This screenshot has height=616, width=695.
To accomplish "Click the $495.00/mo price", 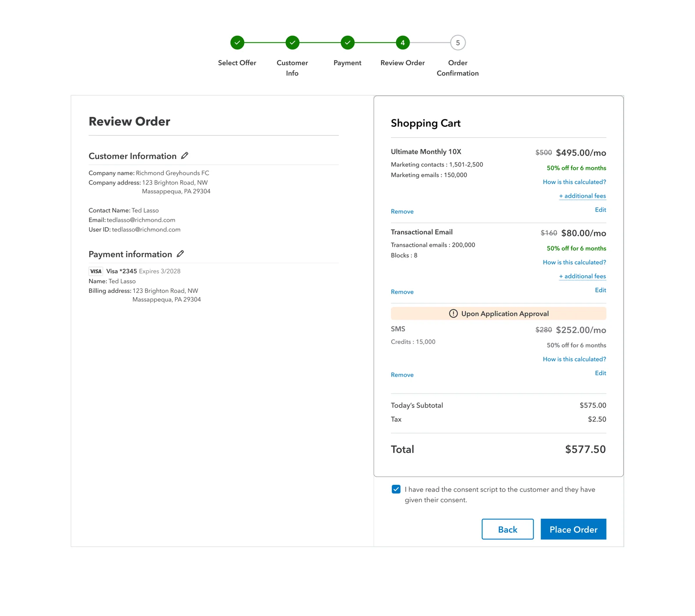I will (581, 152).
